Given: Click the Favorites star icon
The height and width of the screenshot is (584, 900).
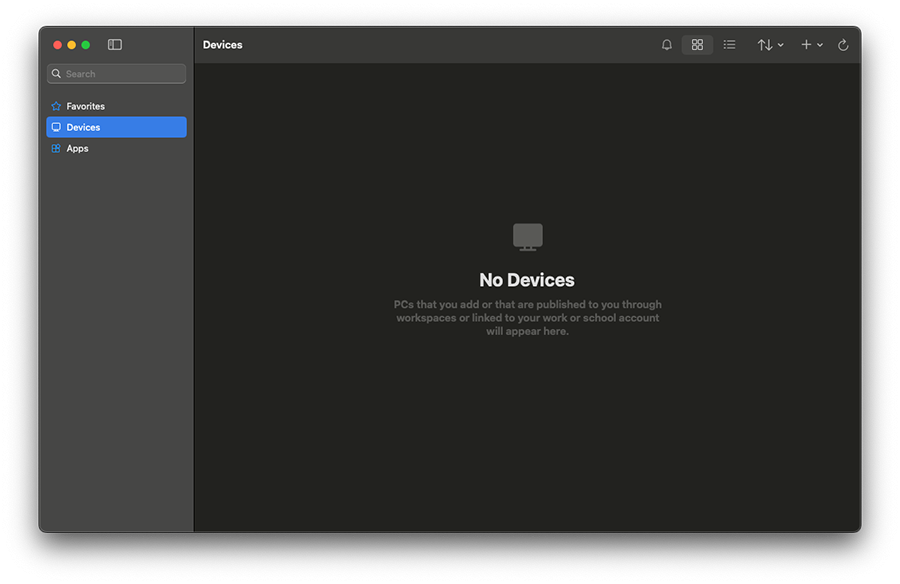Looking at the screenshot, I should tap(56, 106).
